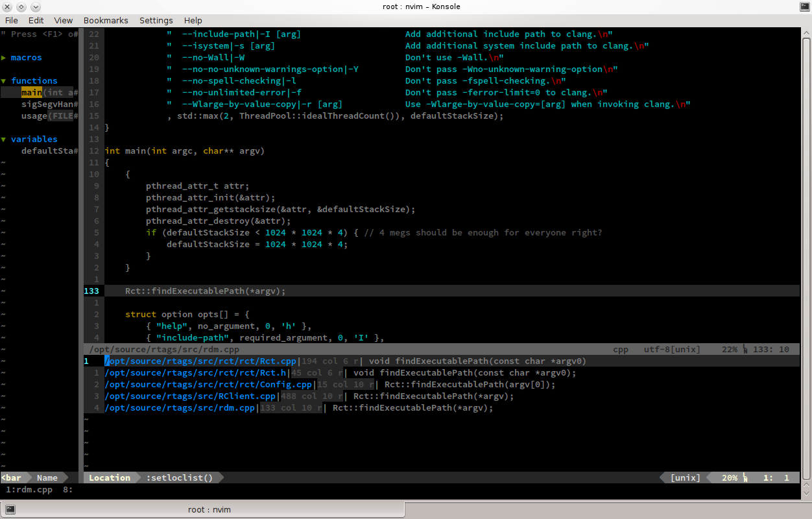Select sigSegvHandler function in tagbar

(50, 104)
